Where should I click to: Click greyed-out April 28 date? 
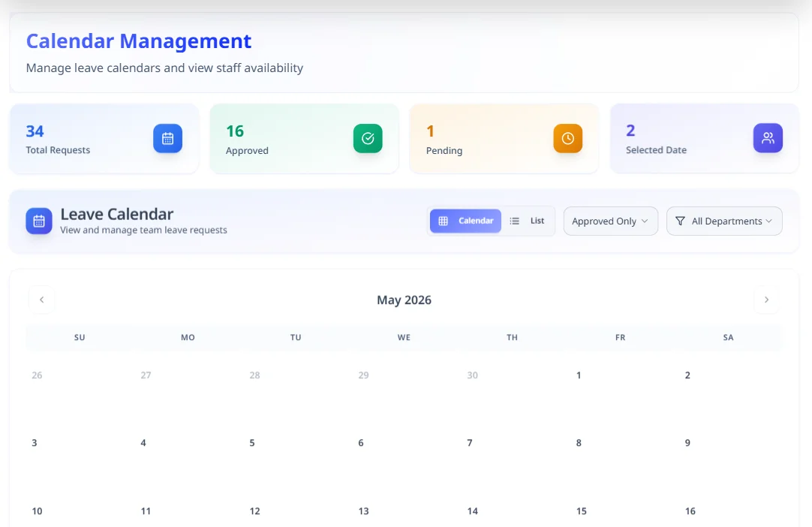click(255, 375)
